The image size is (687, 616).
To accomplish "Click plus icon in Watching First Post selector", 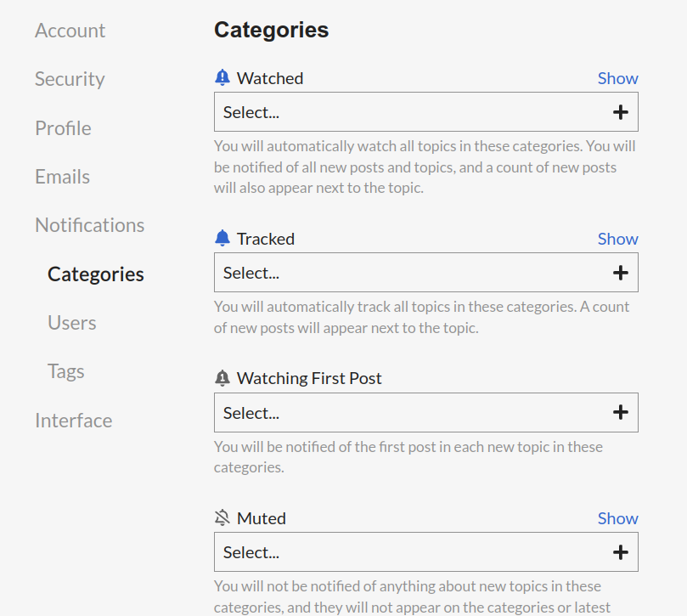I will click(x=621, y=412).
